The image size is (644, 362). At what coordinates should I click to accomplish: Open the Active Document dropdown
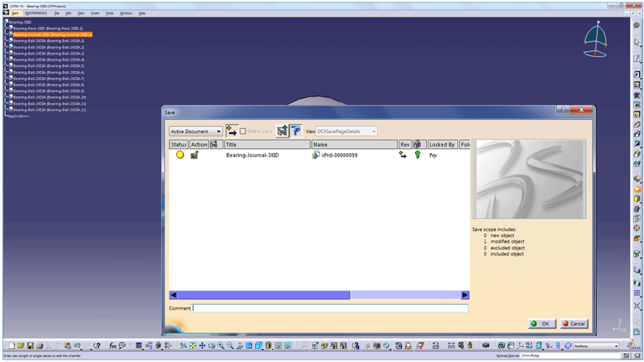tap(196, 131)
